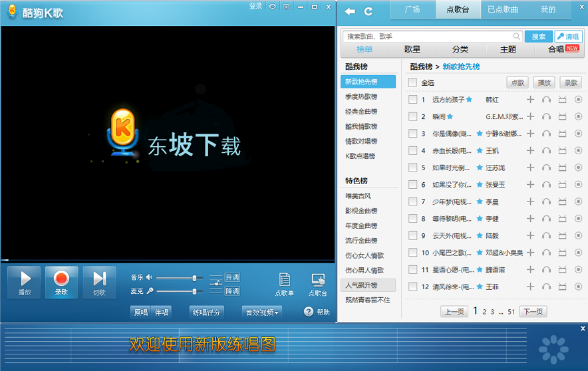Record 等待黎明 with its record icon

click(578, 219)
